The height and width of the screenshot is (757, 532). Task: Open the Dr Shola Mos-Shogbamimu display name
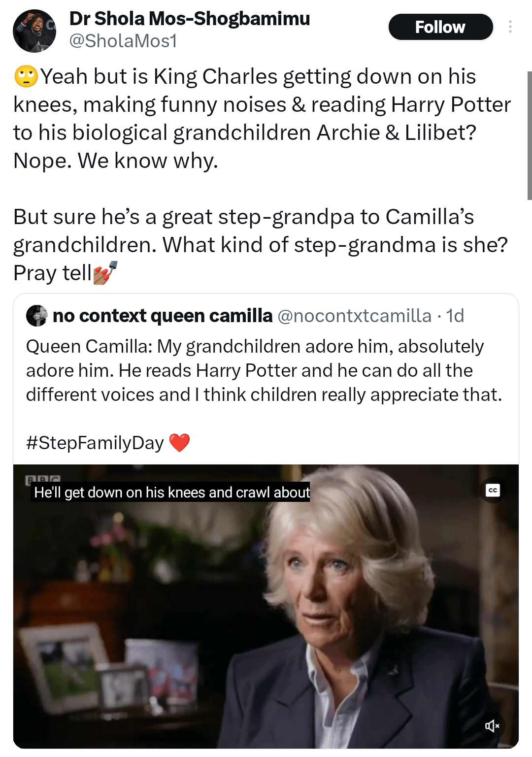click(x=190, y=19)
